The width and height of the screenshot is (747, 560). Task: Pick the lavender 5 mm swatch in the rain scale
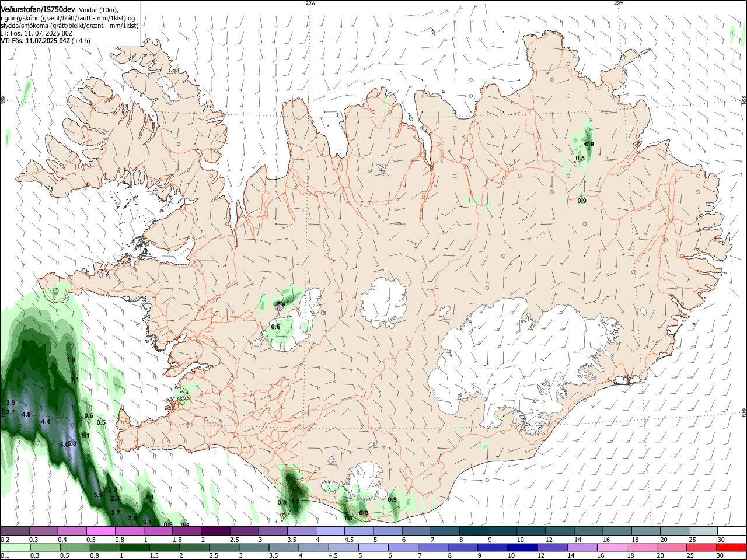click(373, 547)
